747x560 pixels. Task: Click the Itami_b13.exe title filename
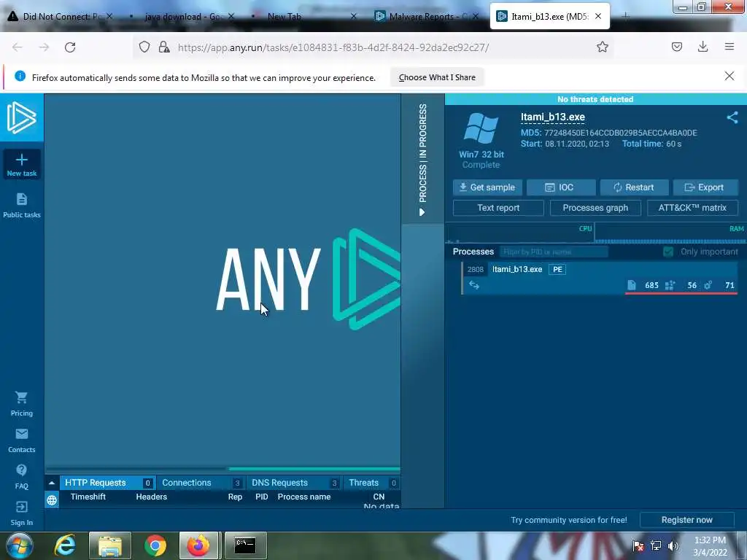pos(553,117)
